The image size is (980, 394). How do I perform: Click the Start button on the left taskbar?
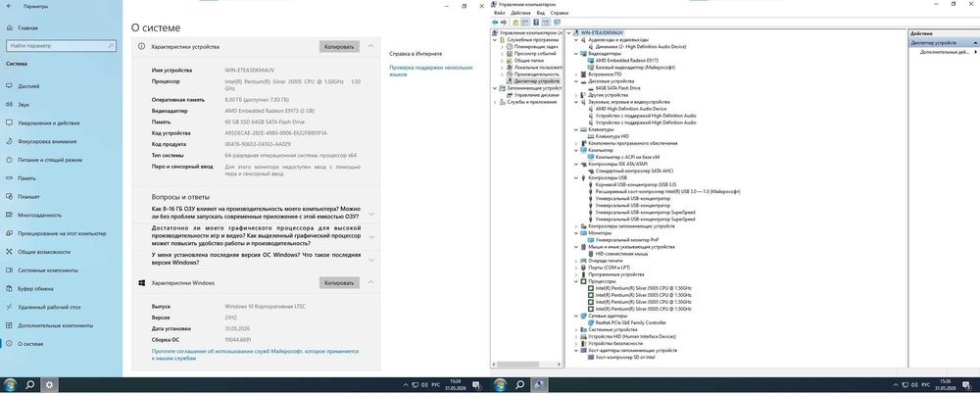point(10,384)
